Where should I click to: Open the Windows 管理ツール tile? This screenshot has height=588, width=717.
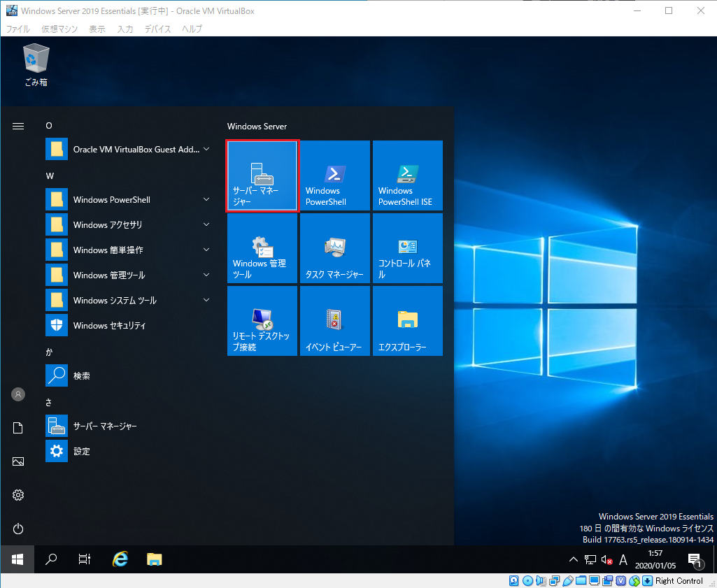click(x=262, y=248)
